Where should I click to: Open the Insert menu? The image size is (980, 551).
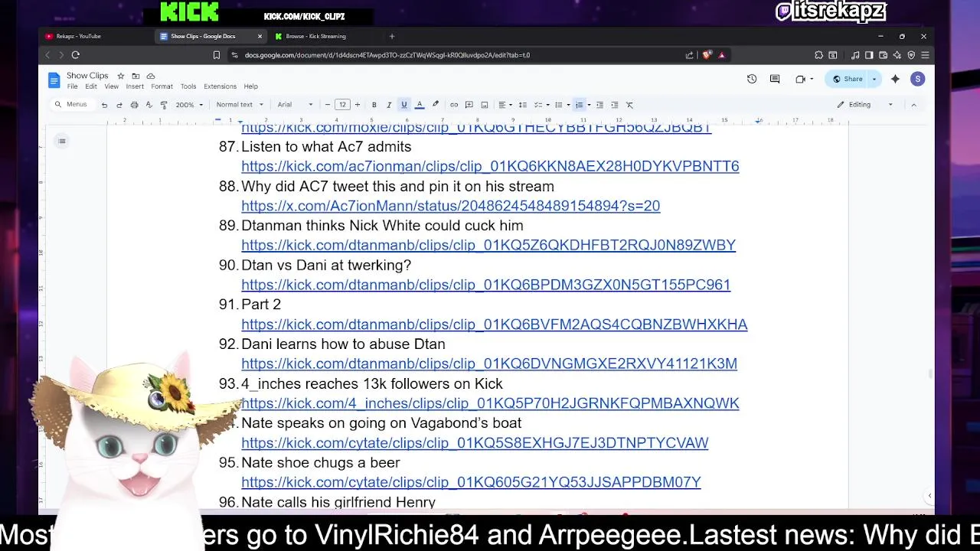[x=135, y=86]
